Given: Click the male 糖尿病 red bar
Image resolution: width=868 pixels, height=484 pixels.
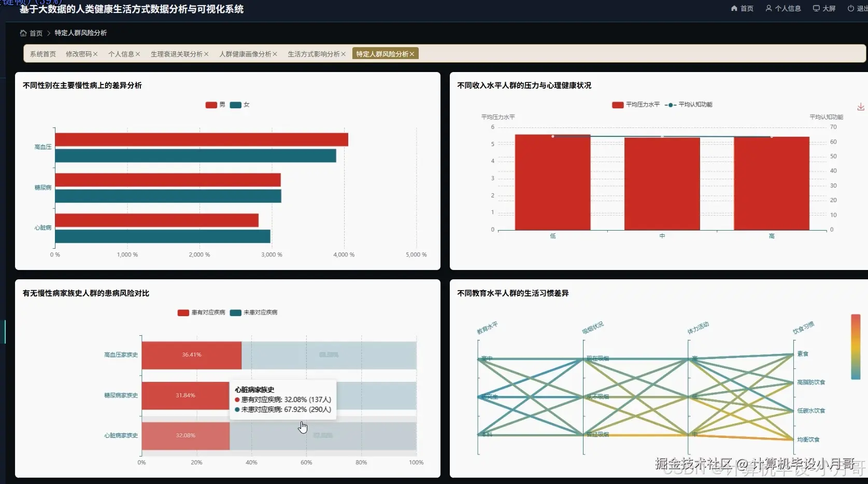Looking at the screenshot, I should click(x=168, y=180).
